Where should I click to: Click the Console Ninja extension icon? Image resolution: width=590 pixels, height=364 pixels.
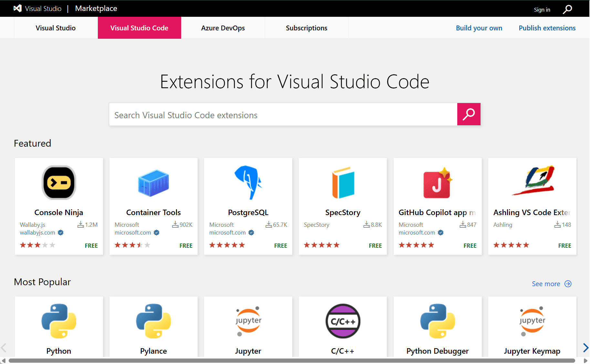(x=58, y=182)
